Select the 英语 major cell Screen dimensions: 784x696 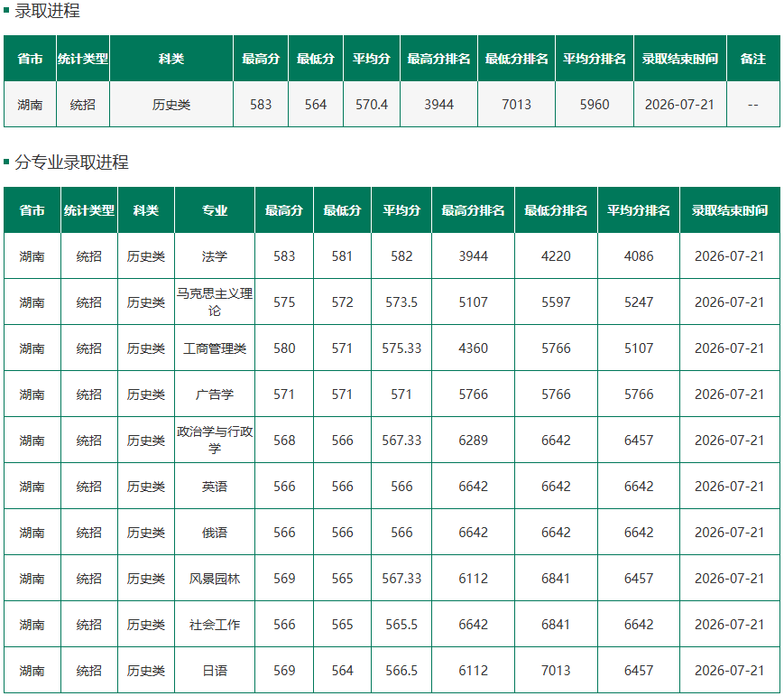215,487
